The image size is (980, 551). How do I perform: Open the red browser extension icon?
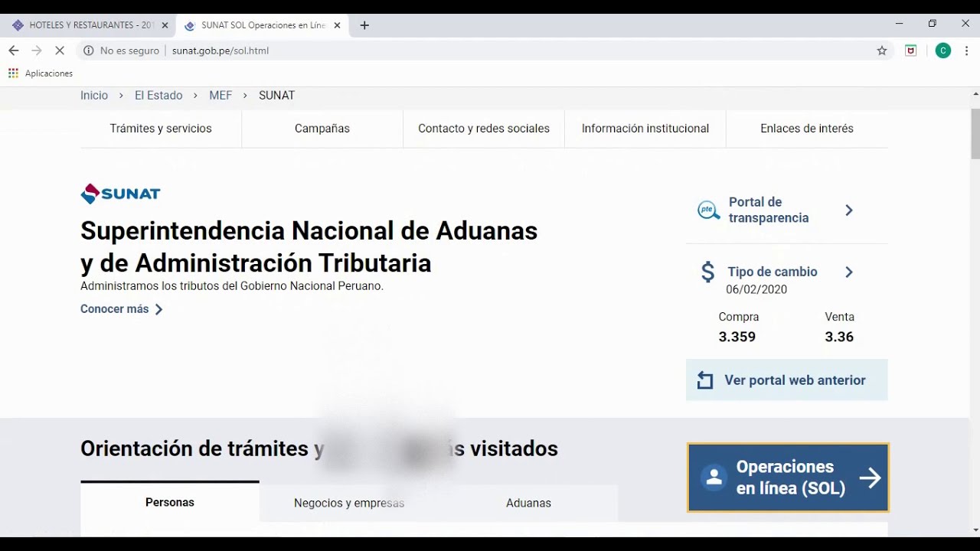[x=911, y=51]
